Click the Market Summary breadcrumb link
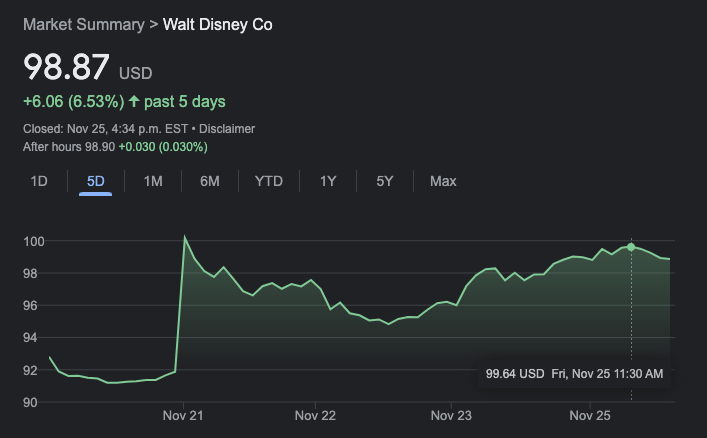The height and width of the screenshot is (438, 707). click(83, 24)
